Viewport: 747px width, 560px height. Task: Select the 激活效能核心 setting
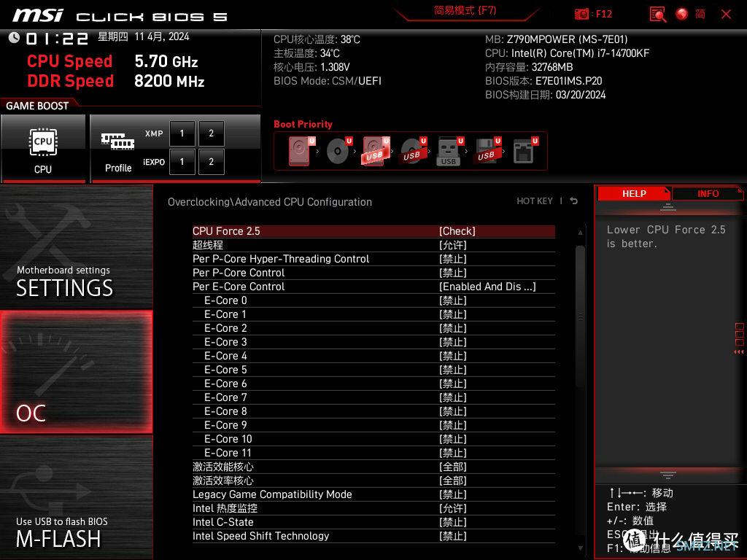pyautogui.click(x=373, y=467)
